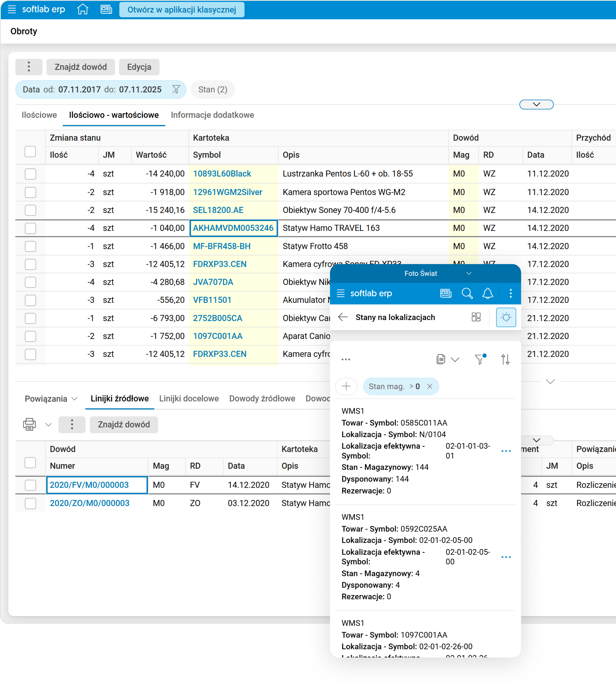Select checkbox for 2020/ZO/M0/000003 row
Image resolution: width=616 pixels, height=691 pixels.
(x=31, y=503)
